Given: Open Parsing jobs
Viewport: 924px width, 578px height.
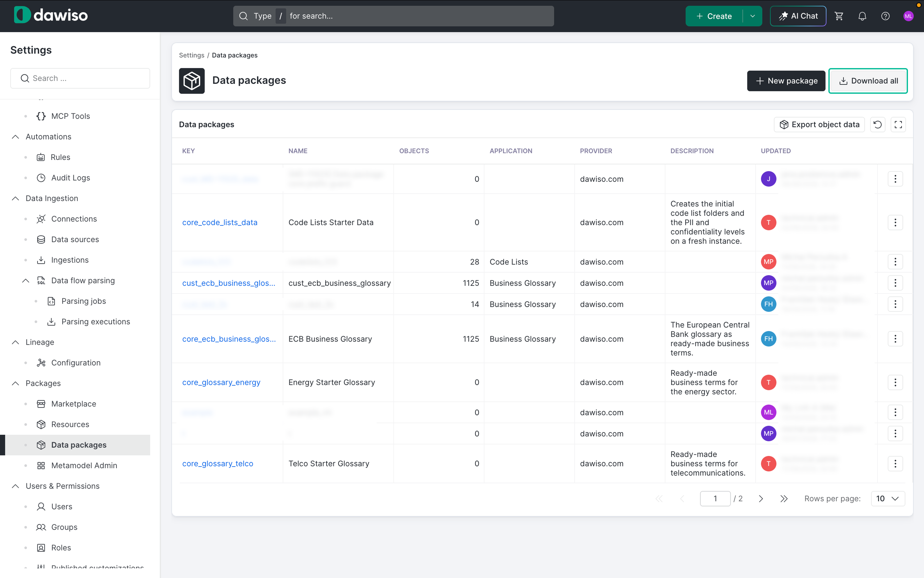Looking at the screenshot, I should coord(84,301).
